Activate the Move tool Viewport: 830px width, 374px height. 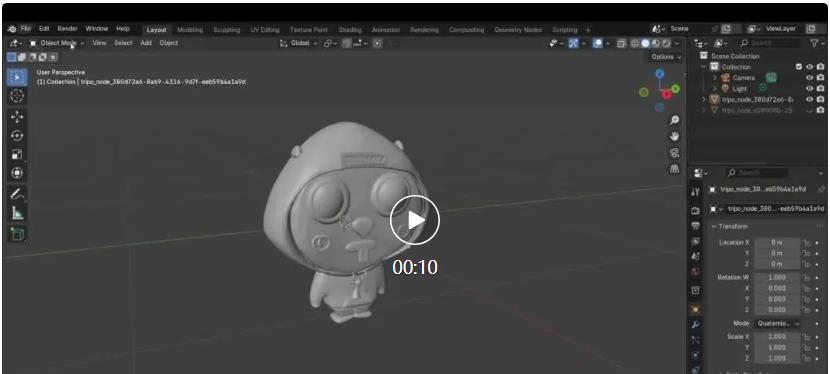[x=17, y=117]
